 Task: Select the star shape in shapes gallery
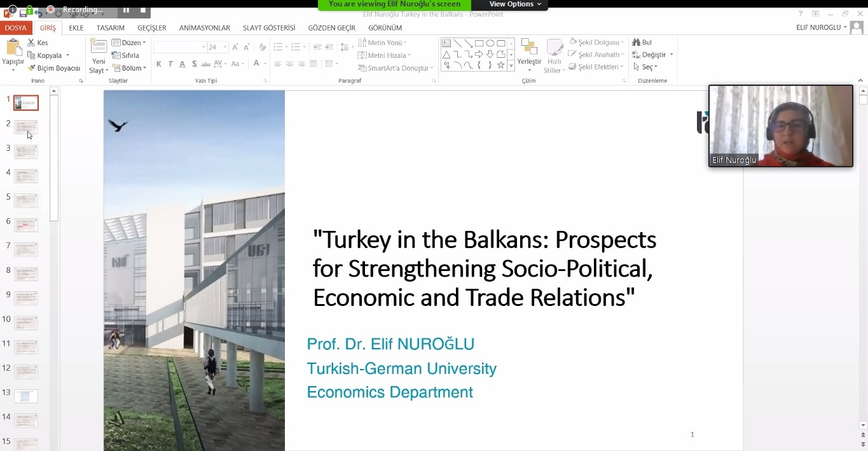tap(500, 66)
